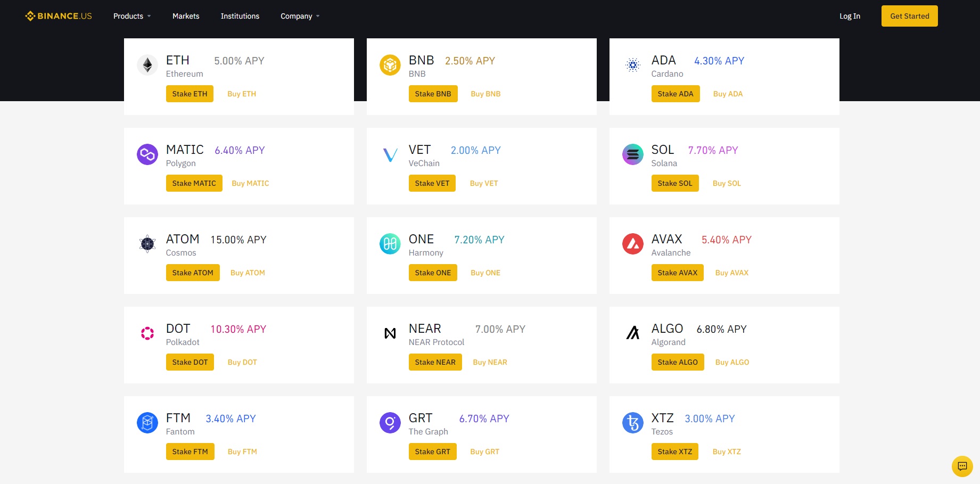Click the DOT 10.30% APY text
Image resolution: width=980 pixels, height=484 pixels.
coord(238,329)
